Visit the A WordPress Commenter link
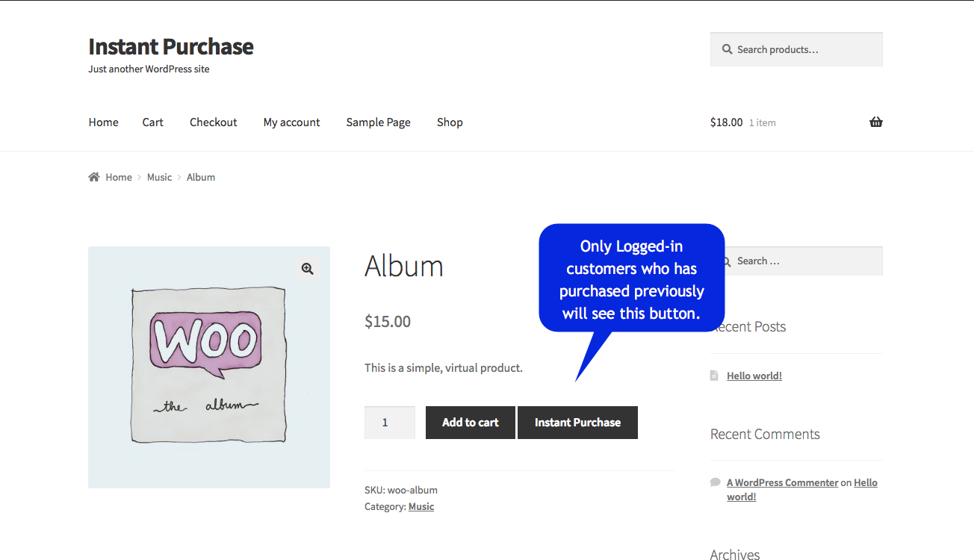 [x=783, y=482]
